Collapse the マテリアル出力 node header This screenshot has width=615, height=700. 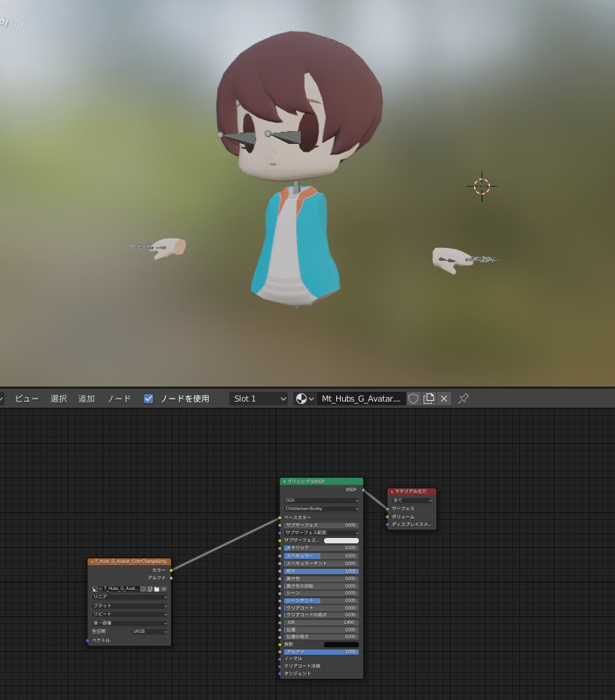click(392, 491)
